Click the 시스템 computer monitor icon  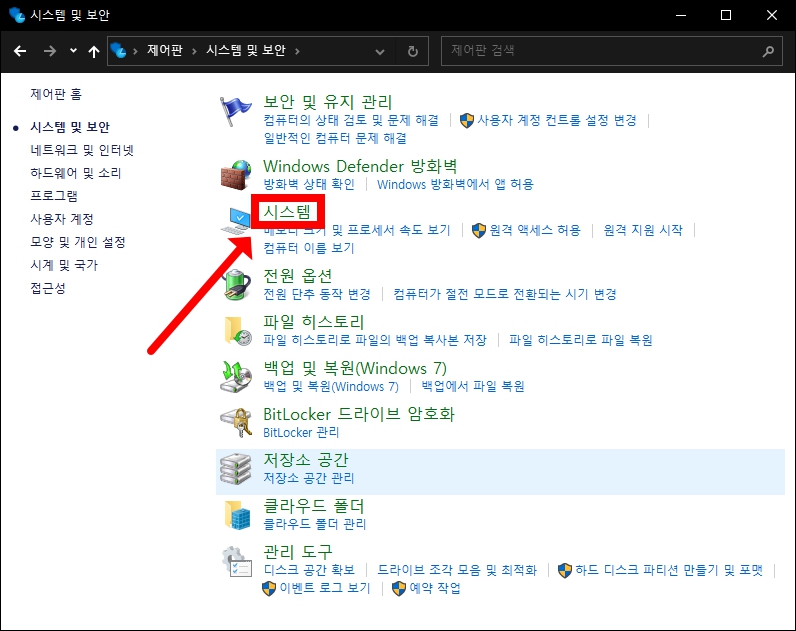click(x=236, y=221)
